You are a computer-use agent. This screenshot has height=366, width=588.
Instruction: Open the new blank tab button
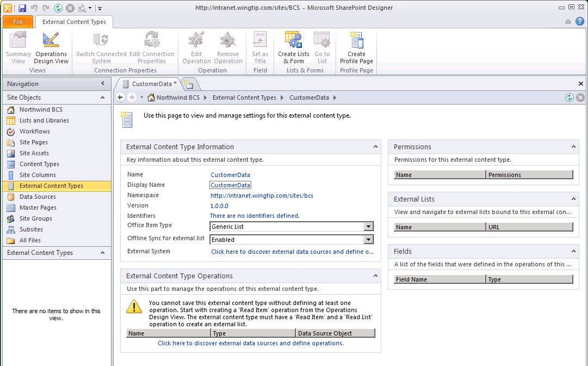click(x=189, y=84)
